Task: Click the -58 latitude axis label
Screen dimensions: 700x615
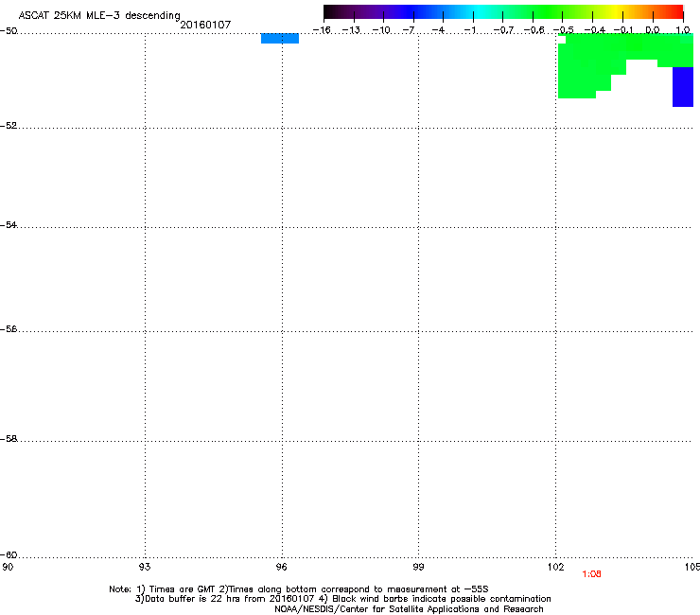Action: 9,439
